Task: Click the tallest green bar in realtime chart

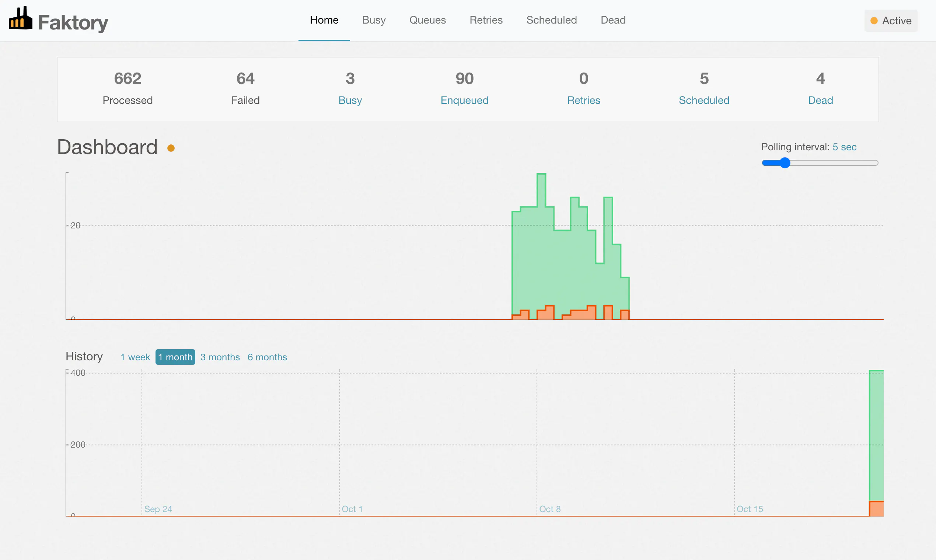Action: point(541,242)
